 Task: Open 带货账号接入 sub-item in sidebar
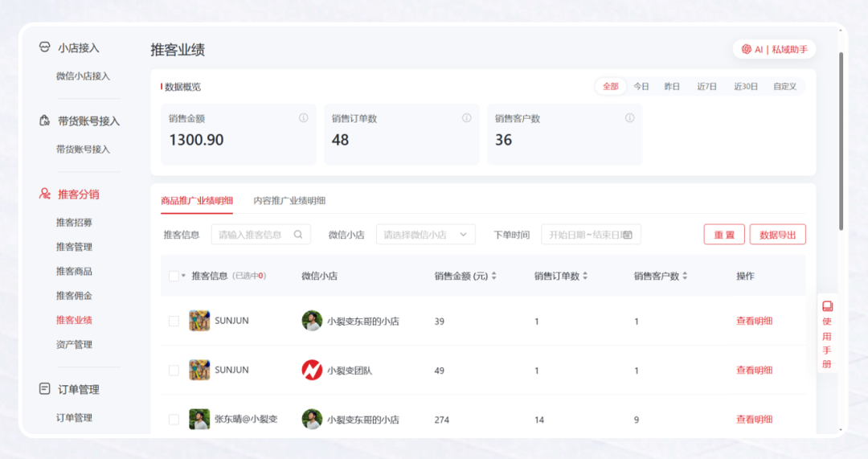tap(83, 149)
